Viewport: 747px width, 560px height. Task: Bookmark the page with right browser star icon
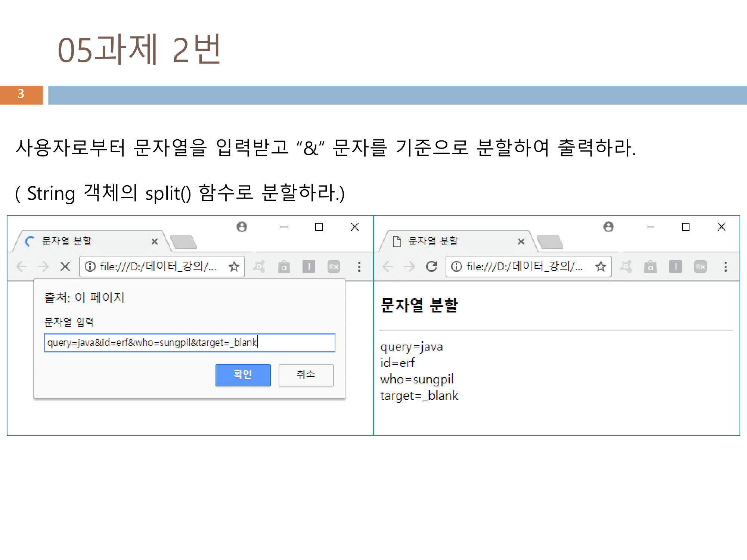tap(601, 267)
